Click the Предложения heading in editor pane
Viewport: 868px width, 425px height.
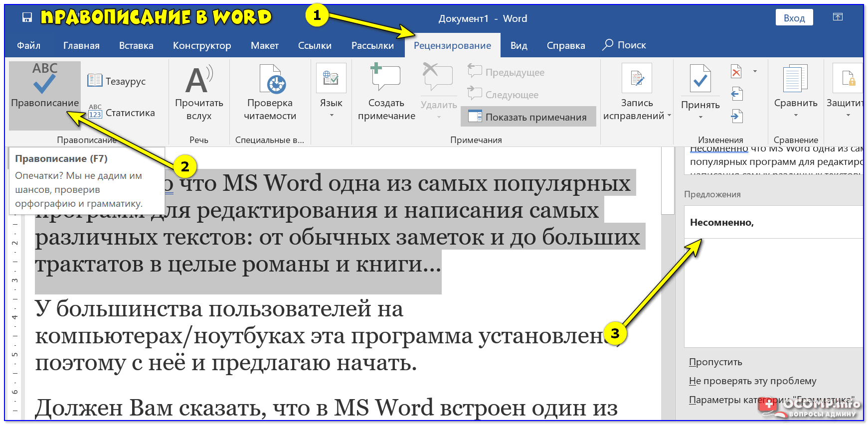click(x=712, y=194)
